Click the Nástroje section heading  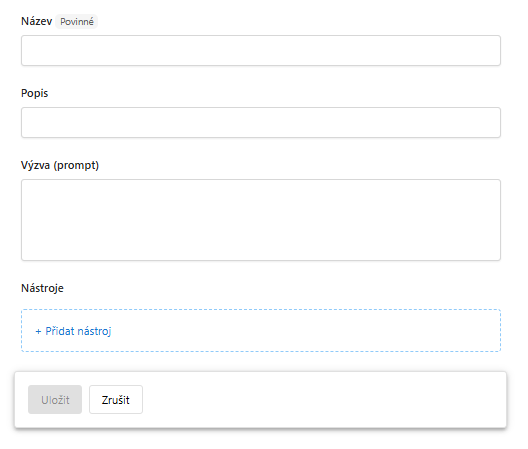tap(42, 288)
